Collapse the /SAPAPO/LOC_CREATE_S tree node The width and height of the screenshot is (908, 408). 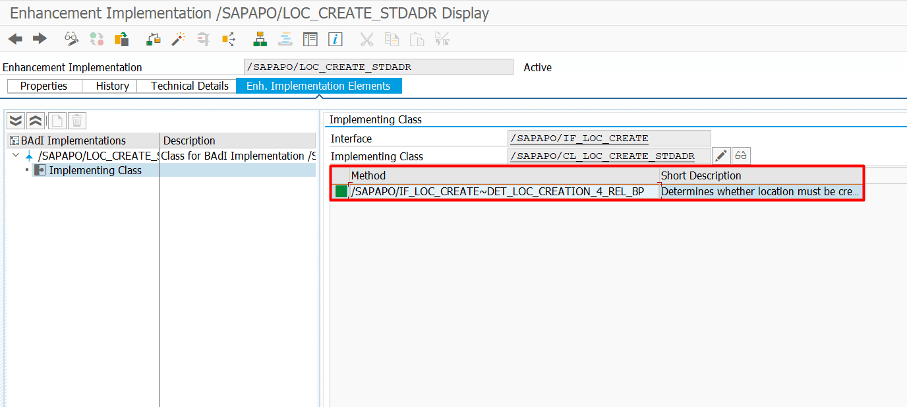pyautogui.click(x=16, y=156)
